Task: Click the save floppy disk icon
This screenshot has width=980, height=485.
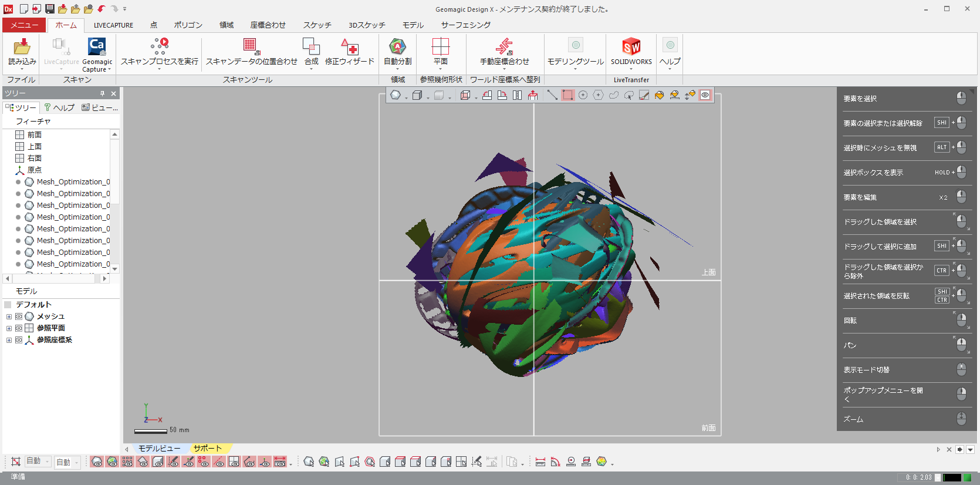Action: 50,9
